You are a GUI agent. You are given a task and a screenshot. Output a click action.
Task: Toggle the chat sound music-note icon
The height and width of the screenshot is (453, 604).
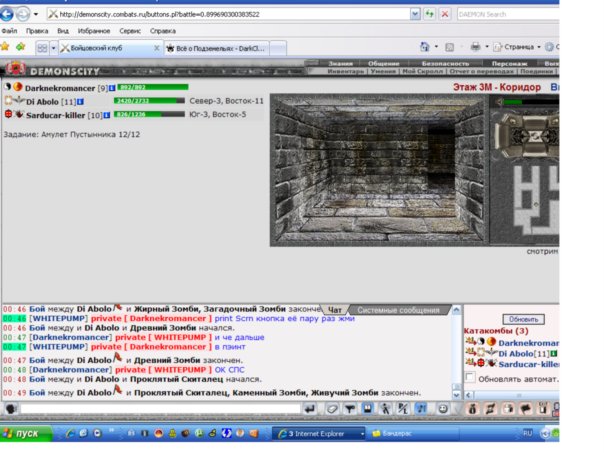click(421, 409)
